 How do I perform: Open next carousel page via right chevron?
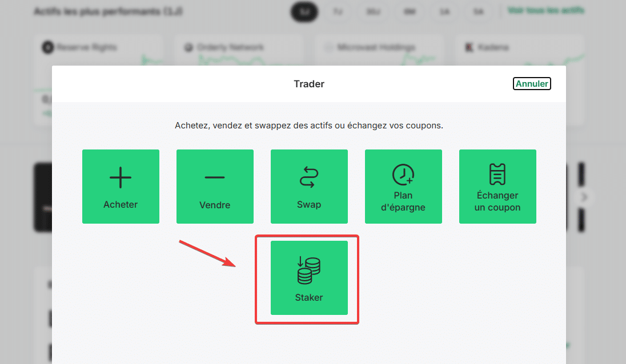pyautogui.click(x=584, y=197)
